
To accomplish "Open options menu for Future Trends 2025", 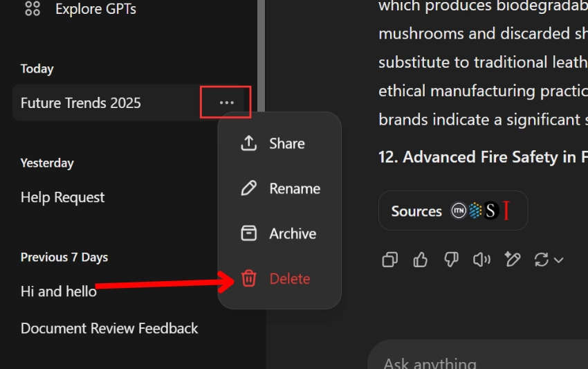I will click(x=226, y=102).
